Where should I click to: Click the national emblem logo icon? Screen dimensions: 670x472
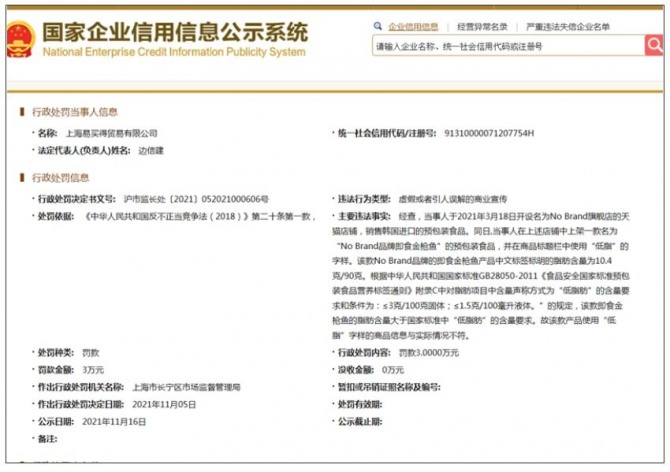point(19,39)
